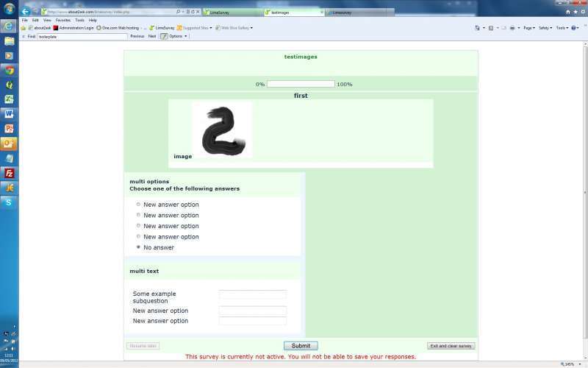This screenshot has height=368, width=588.
Task: Choose the "No answer" radio button
Action: pos(138,247)
